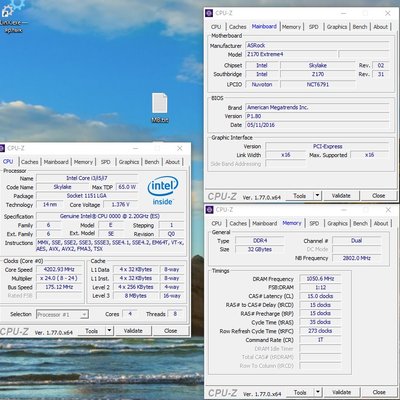Screen dimensions: 400x400
Task: Open the About tab in Memory window
Action: point(381,223)
